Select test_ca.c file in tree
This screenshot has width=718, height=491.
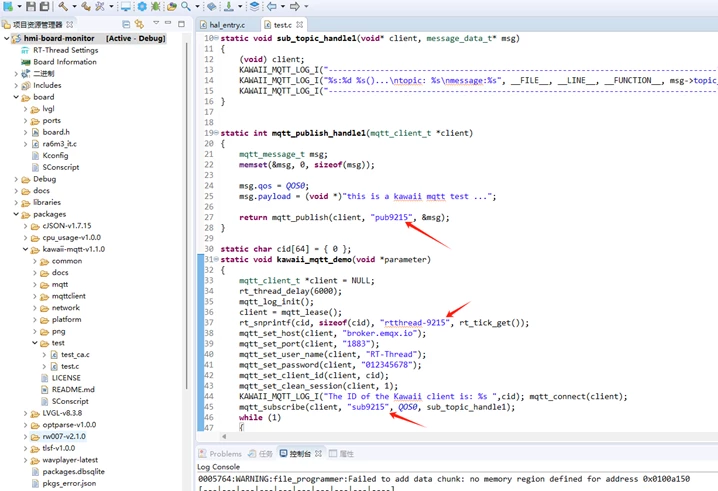[70, 355]
